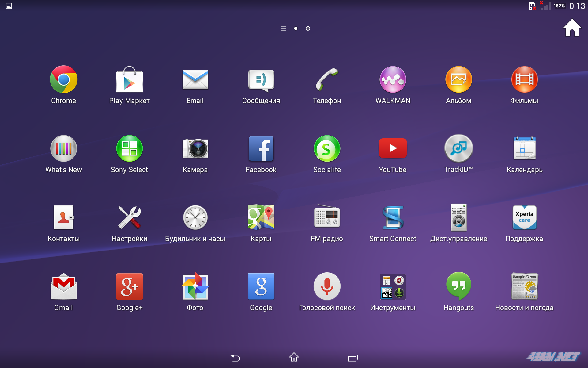Image resolution: width=588 pixels, height=368 pixels.
Task: Launch the Телефон dialer
Action: [327, 79]
